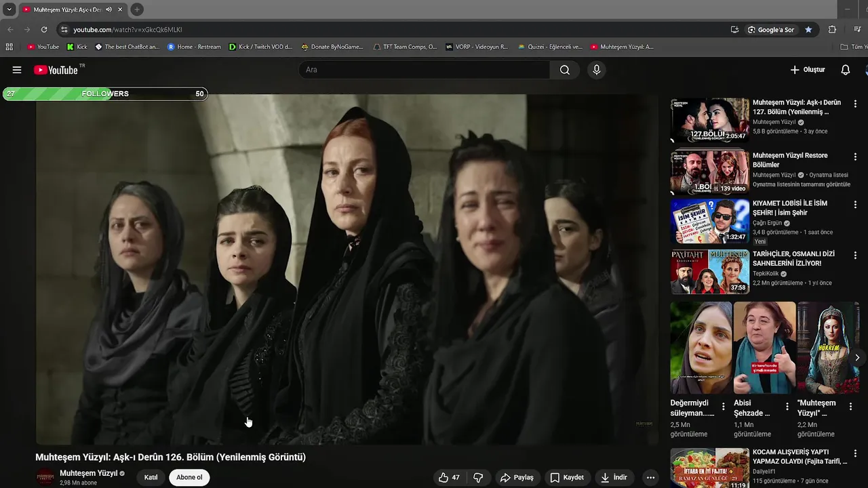The height and width of the screenshot is (488, 868).
Task: Click the Oluştur create button
Action: (807, 70)
